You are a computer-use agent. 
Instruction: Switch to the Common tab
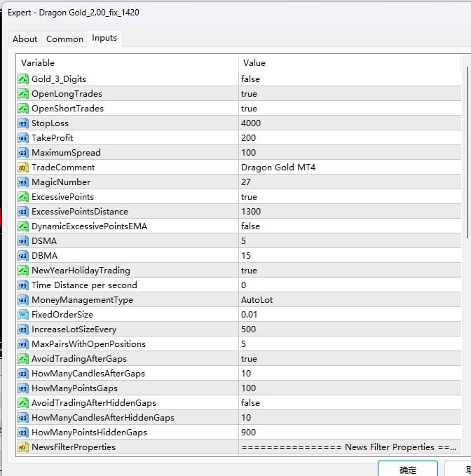(64, 39)
